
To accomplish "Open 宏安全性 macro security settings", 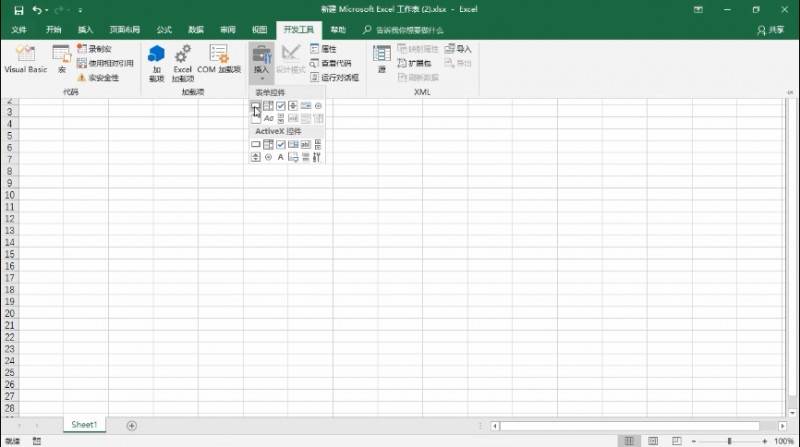I will point(97,78).
